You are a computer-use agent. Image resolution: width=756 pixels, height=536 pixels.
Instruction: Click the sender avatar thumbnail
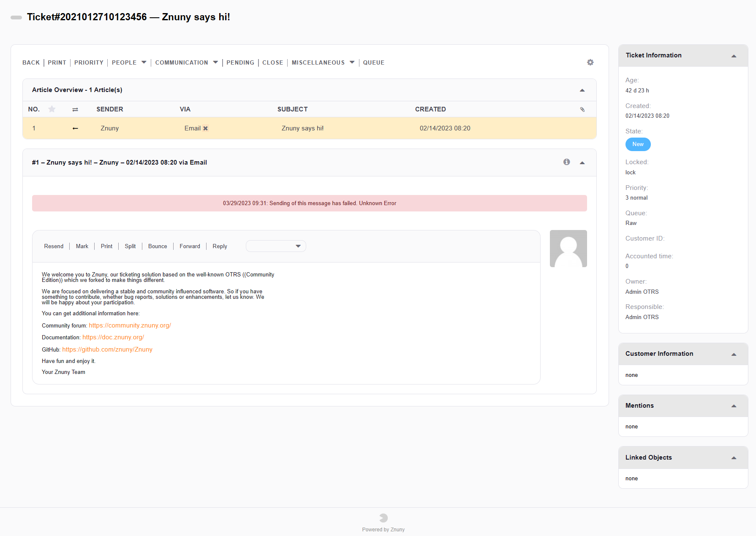568,249
